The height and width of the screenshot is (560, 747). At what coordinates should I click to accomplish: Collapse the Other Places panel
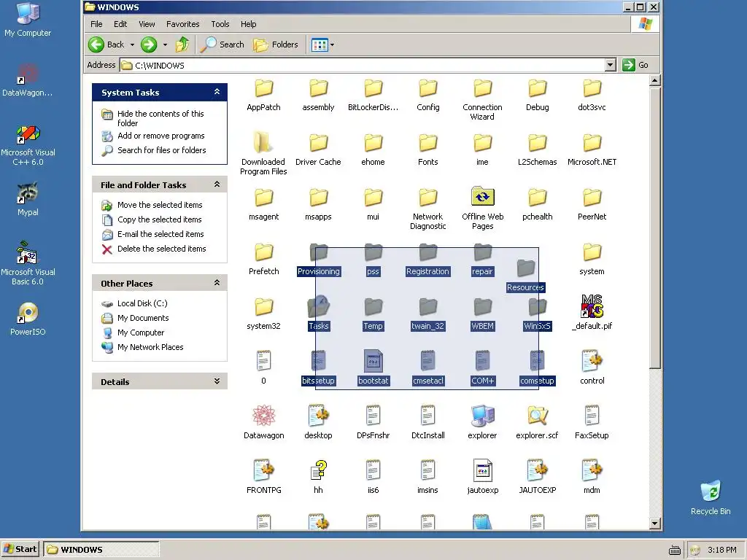click(x=217, y=283)
